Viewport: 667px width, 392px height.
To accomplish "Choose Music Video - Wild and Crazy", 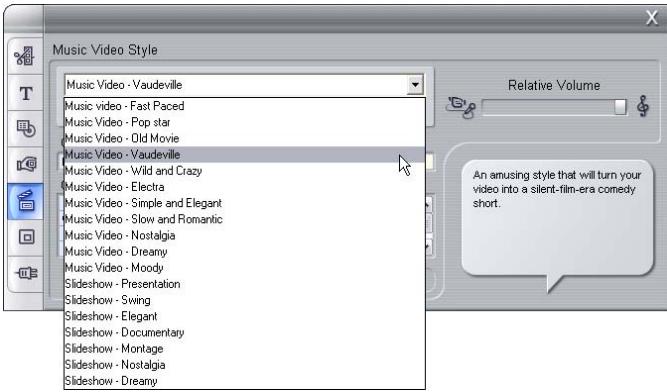I will [x=245, y=171].
